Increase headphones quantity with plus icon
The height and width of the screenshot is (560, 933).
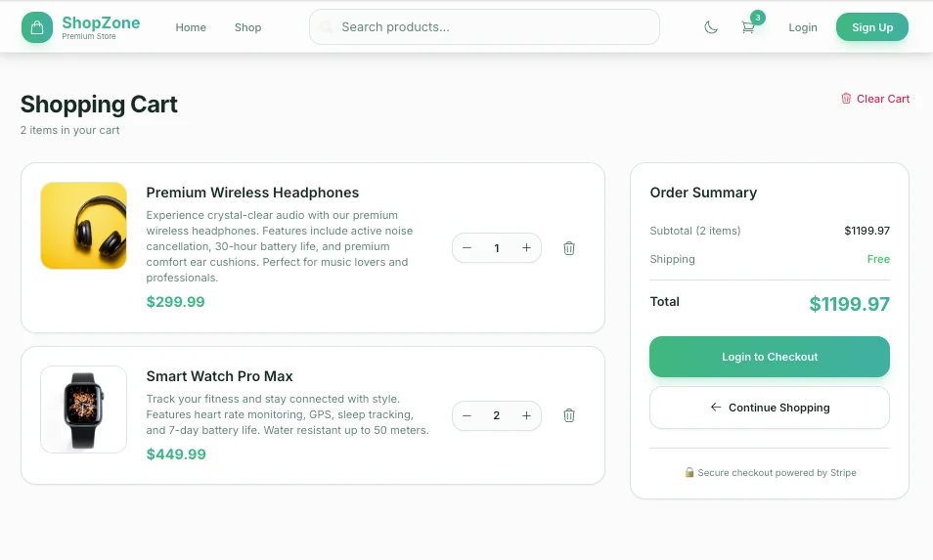526,248
